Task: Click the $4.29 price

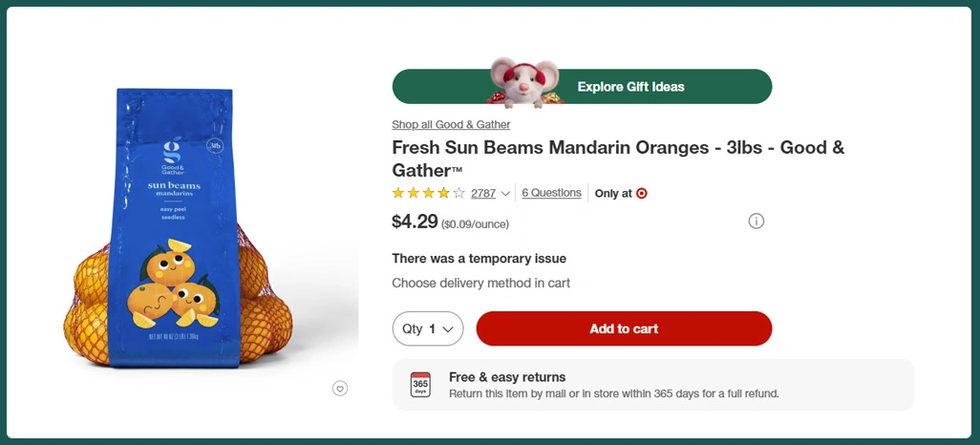Action: 415,222
